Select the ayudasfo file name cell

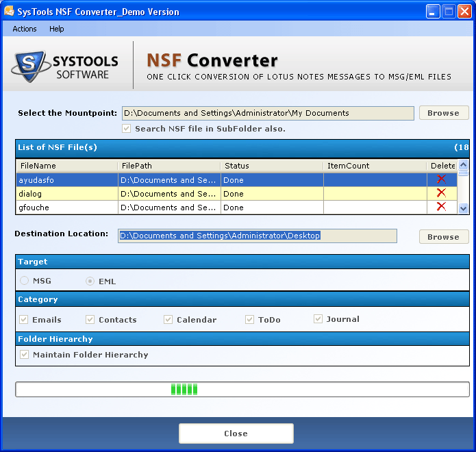[x=67, y=180]
